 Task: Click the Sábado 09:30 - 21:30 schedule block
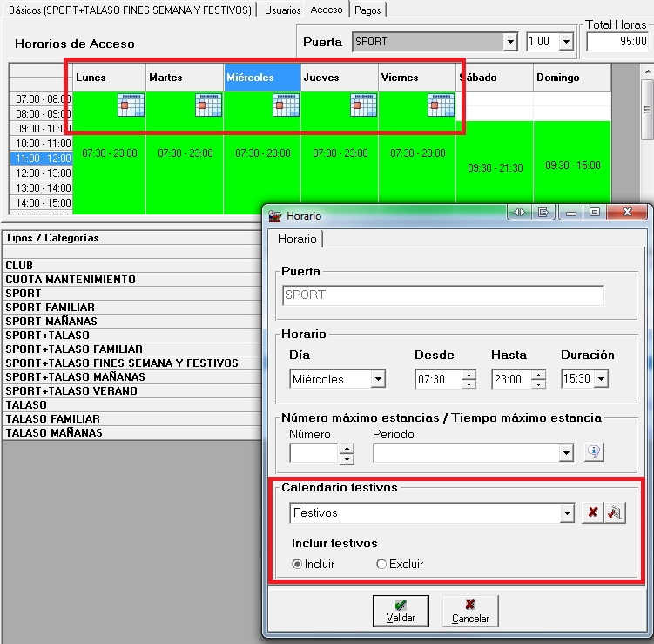click(495, 168)
